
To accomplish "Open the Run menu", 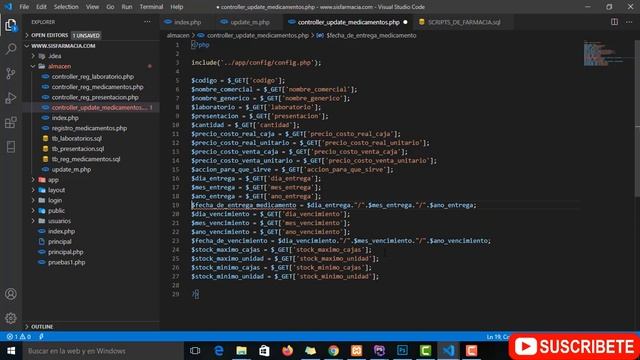I will tap(127, 7).
